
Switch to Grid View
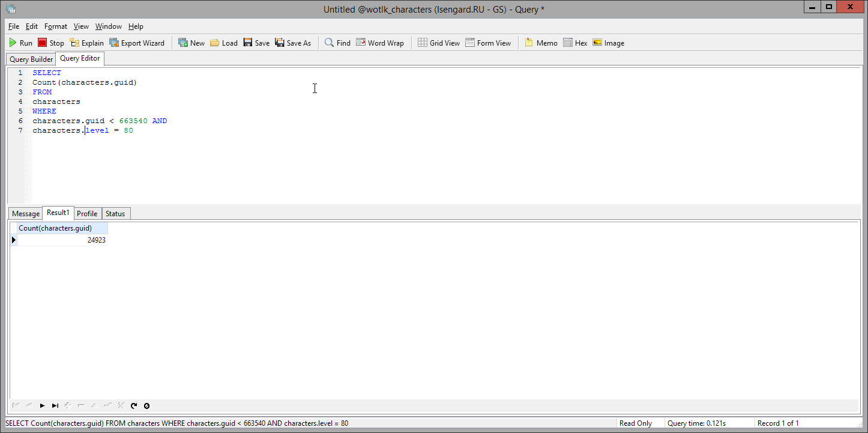click(x=439, y=43)
